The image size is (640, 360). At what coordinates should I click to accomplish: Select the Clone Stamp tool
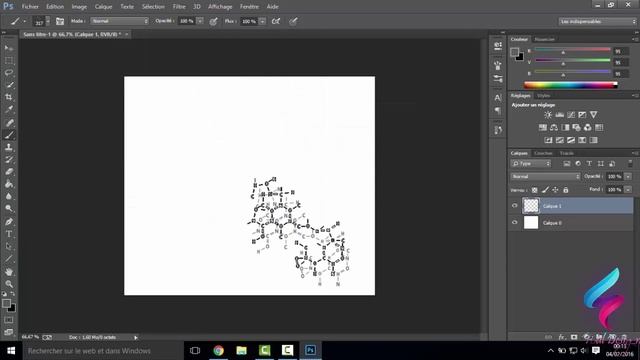(9, 147)
